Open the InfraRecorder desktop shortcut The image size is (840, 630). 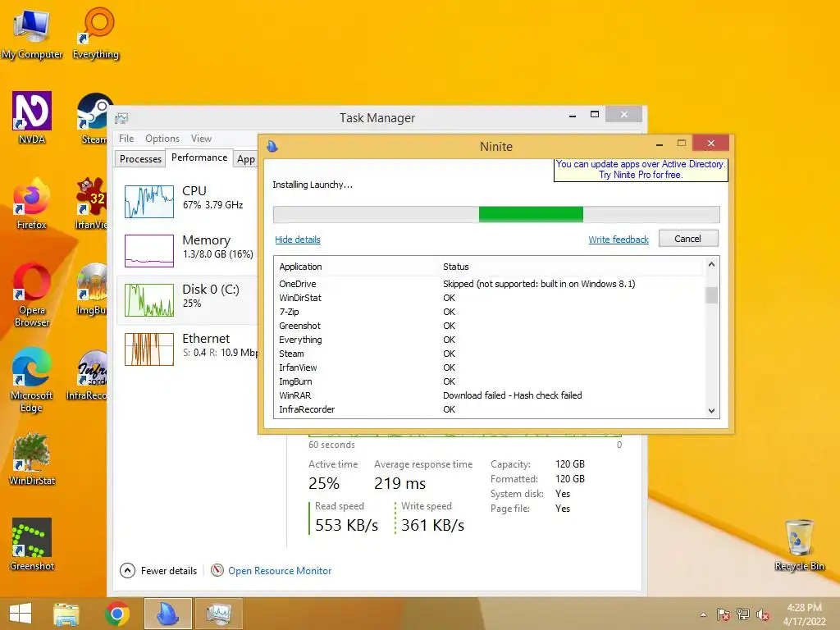point(87,375)
